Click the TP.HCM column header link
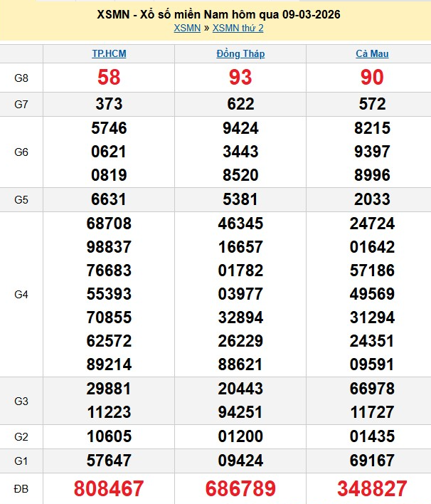The image size is (431, 504). [x=109, y=53]
